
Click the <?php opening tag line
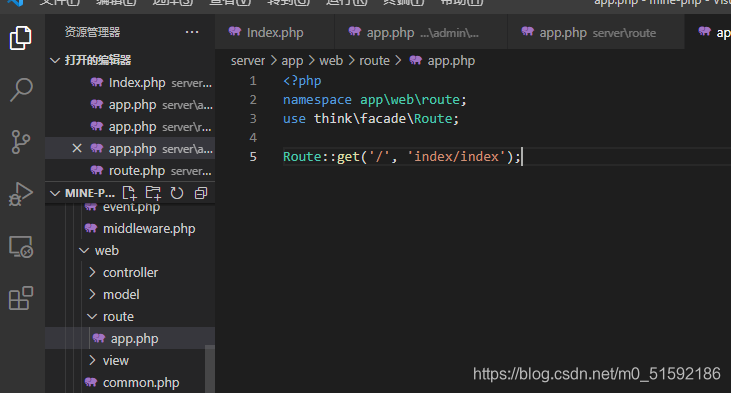[x=302, y=81]
